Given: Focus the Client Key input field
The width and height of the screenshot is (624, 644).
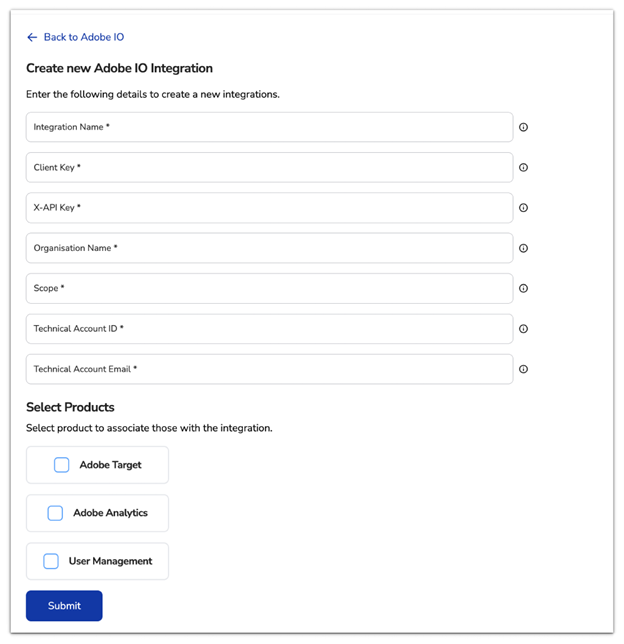Looking at the screenshot, I should [x=269, y=168].
